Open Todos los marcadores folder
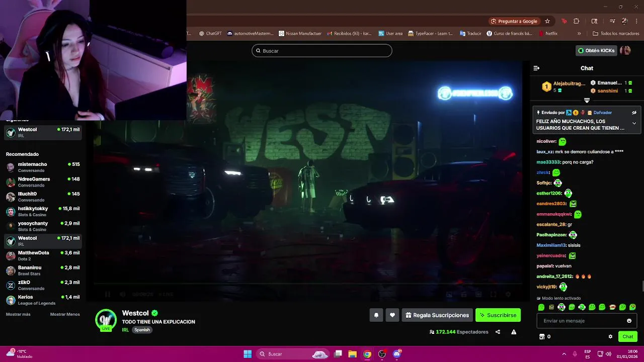The height and width of the screenshot is (362, 644). pos(616,34)
